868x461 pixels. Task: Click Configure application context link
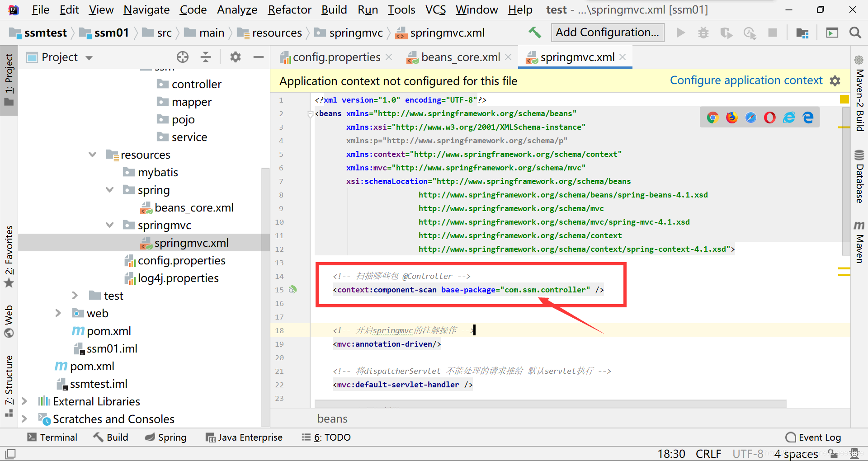click(x=746, y=80)
